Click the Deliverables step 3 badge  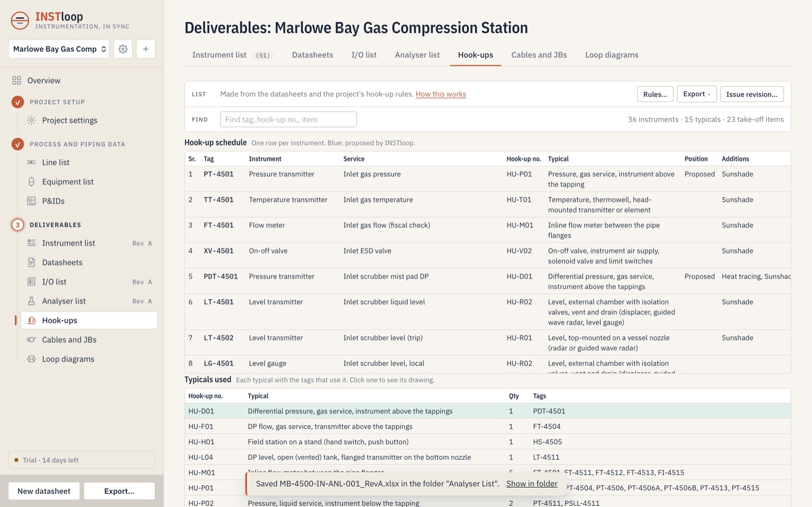pos(18,225)
